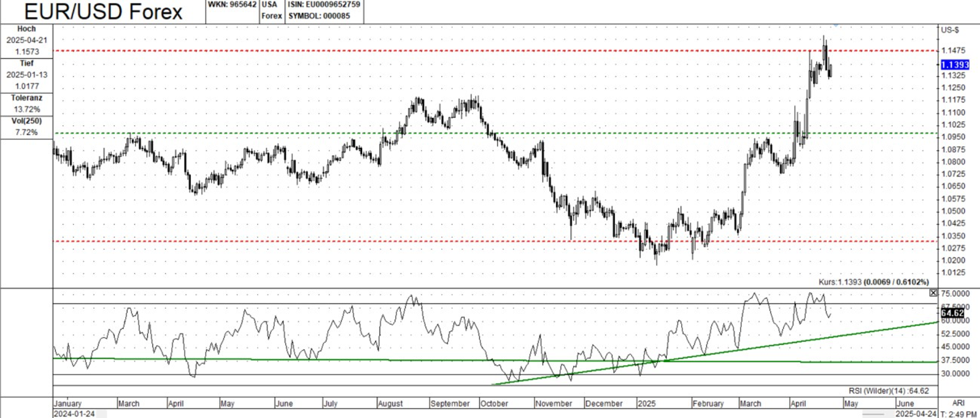Select September on the time axis
The image size is (980, 418).
(450, 404)
